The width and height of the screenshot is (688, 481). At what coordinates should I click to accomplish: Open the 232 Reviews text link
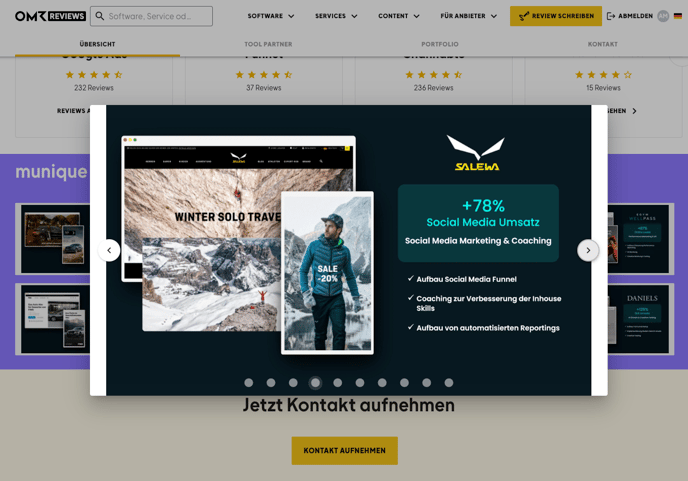(94, 88)
